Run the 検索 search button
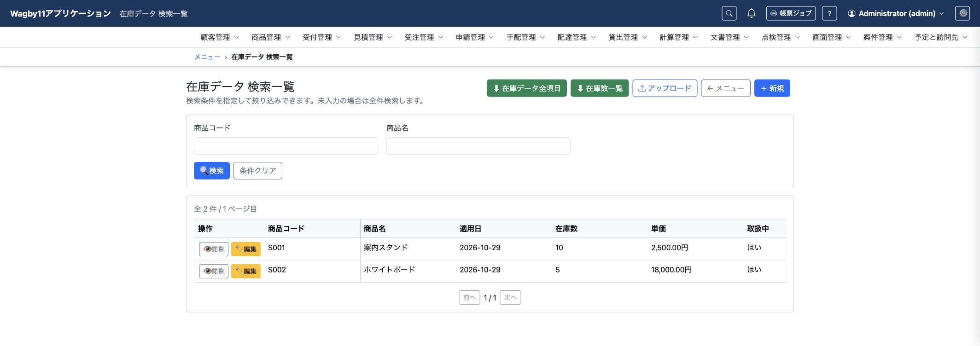The width and height of the screenshot is (980, 346). (212, 171)
